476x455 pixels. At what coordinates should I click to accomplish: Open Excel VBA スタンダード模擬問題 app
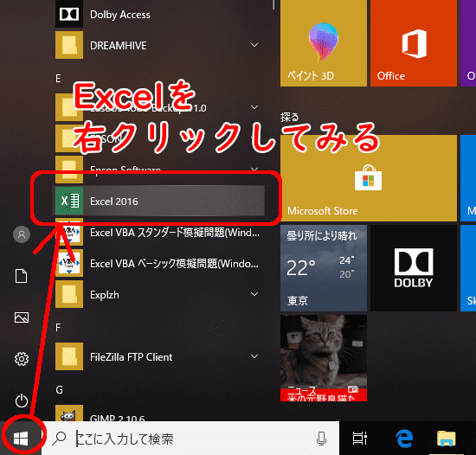(159, 233)
